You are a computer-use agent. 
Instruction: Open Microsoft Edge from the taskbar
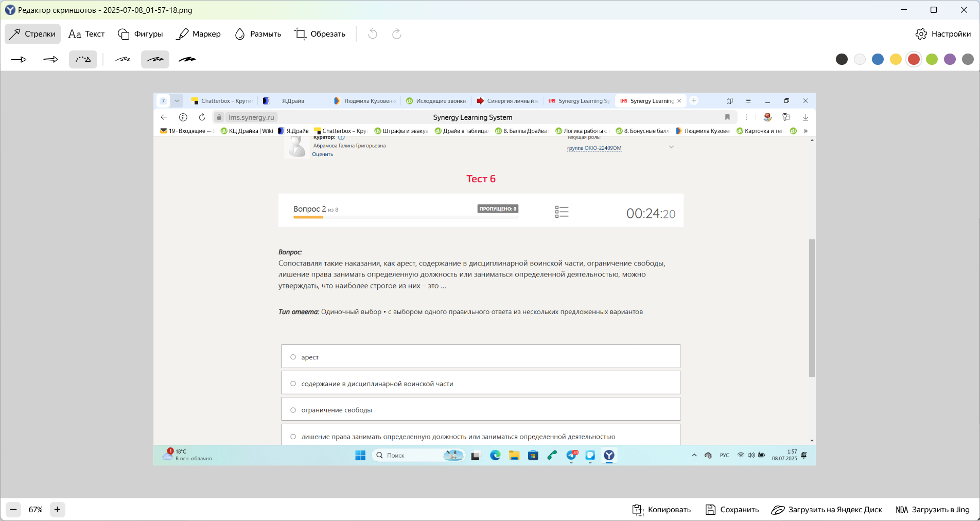coord(495,455)
